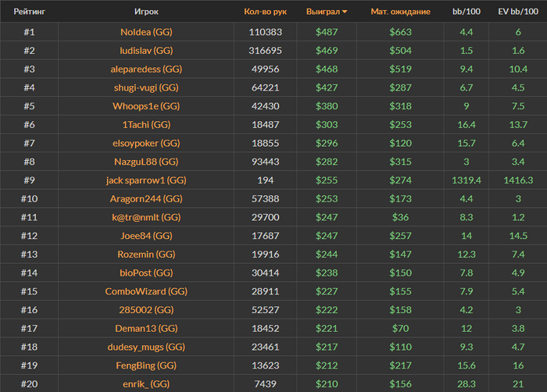Screen dimensions: 547x392
Task: Click NazguL88 (GG) player name
Action: tap(146, 162)
